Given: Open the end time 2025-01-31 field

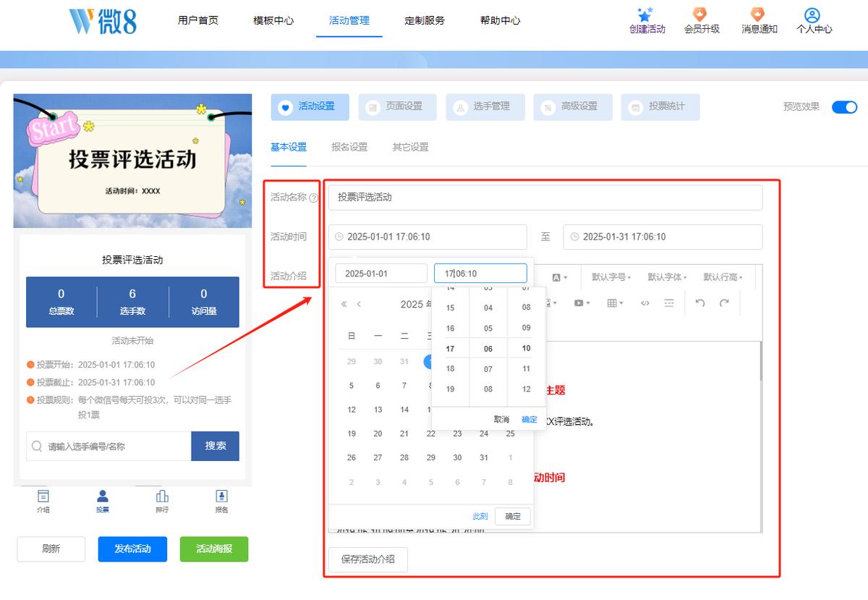Looking at the screenshot, I should tap(663, 237).
